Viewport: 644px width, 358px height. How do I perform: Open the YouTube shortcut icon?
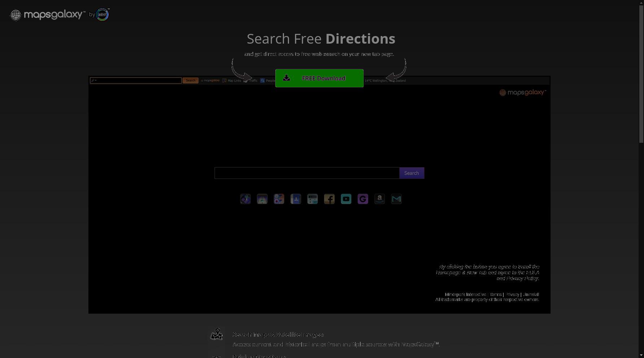pyautogui.click(x=346, y=199)
